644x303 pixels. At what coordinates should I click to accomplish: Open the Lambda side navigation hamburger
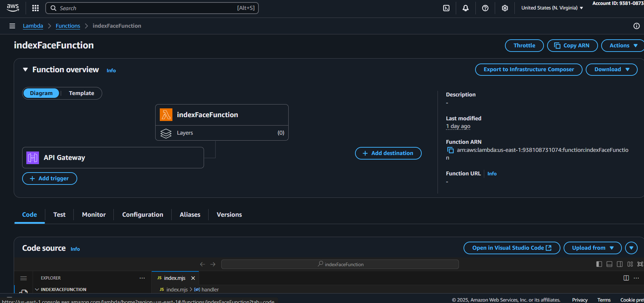click(12, 26)
